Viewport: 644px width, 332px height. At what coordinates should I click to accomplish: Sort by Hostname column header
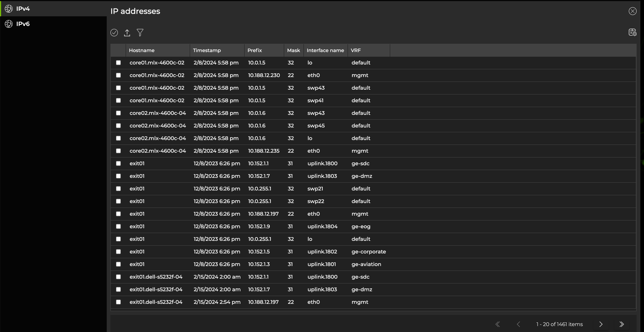[x=142, y=50]
